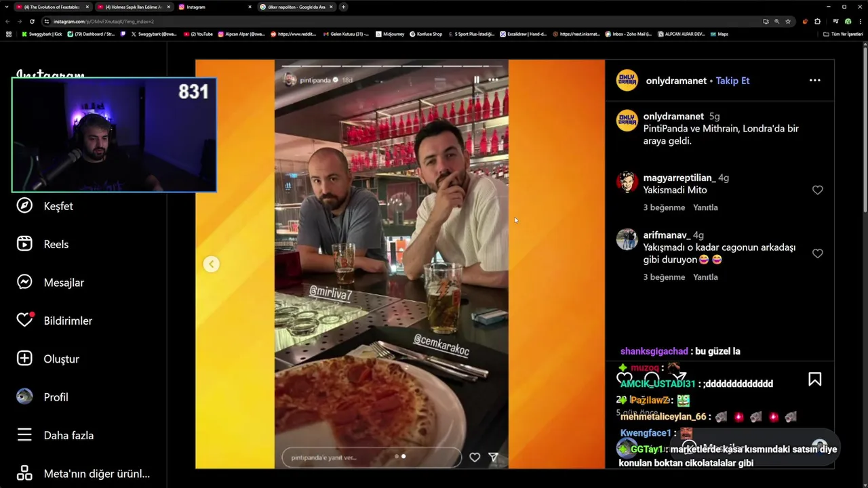Go back in browser history
868x488 pixels.
tap(7, 21)
